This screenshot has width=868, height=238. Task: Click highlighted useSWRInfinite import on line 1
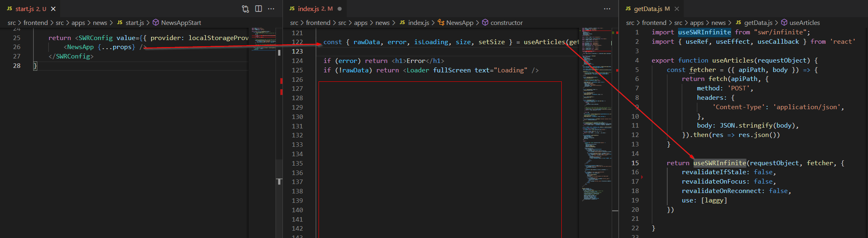coord(704,32)
